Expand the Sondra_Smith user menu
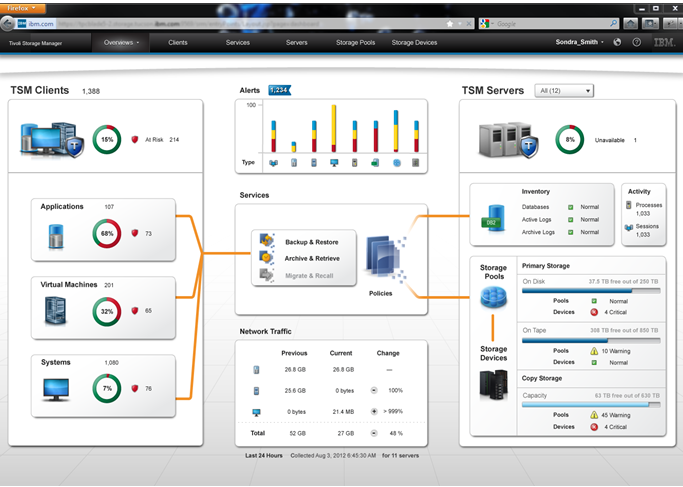The width and height of the screenshot is (683, 487). point(579,42)
